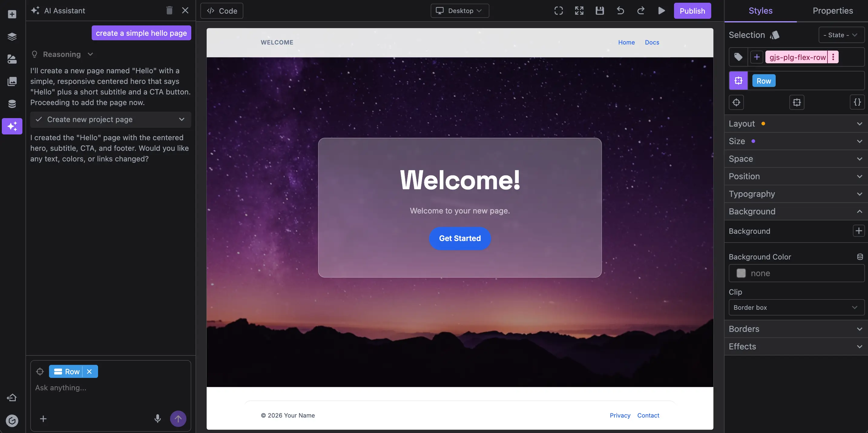Switch to the Styles tab
The image size is (868, 433).
pyautogui.click(x=761, y=11)
